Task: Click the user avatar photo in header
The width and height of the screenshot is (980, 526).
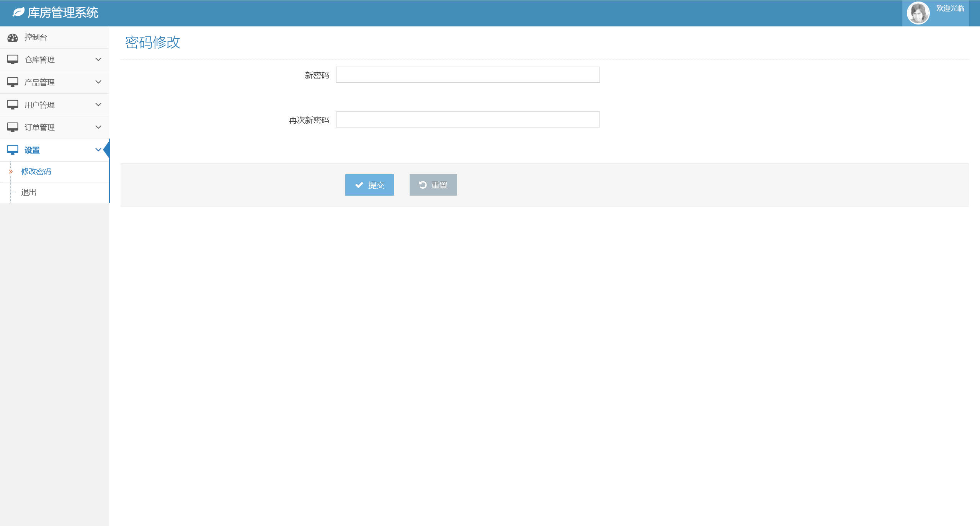Action: [918, 13]
